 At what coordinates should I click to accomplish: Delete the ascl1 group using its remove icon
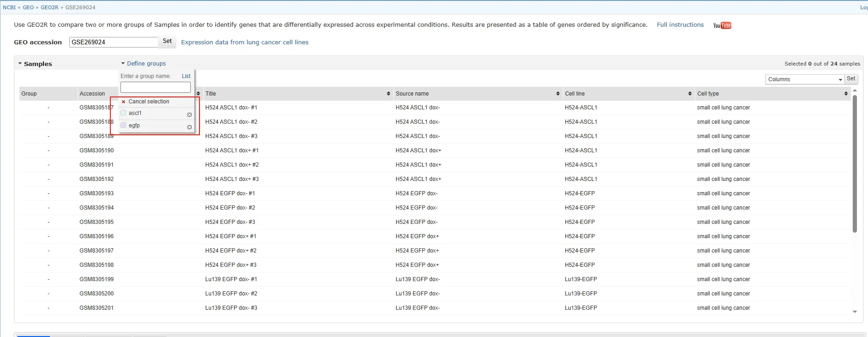coord(189,114)
